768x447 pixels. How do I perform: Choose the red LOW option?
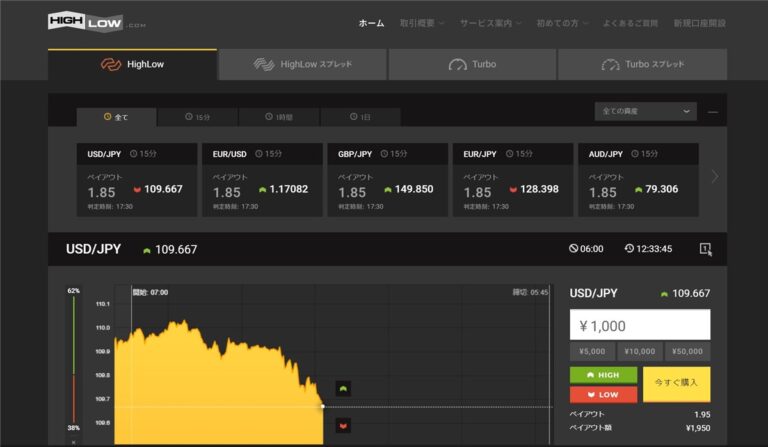[x=603, y=395]
